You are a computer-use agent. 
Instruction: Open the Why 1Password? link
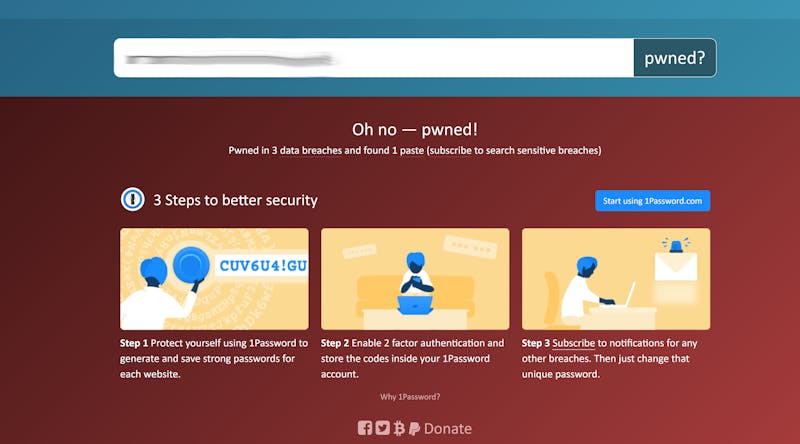[410, 397]
